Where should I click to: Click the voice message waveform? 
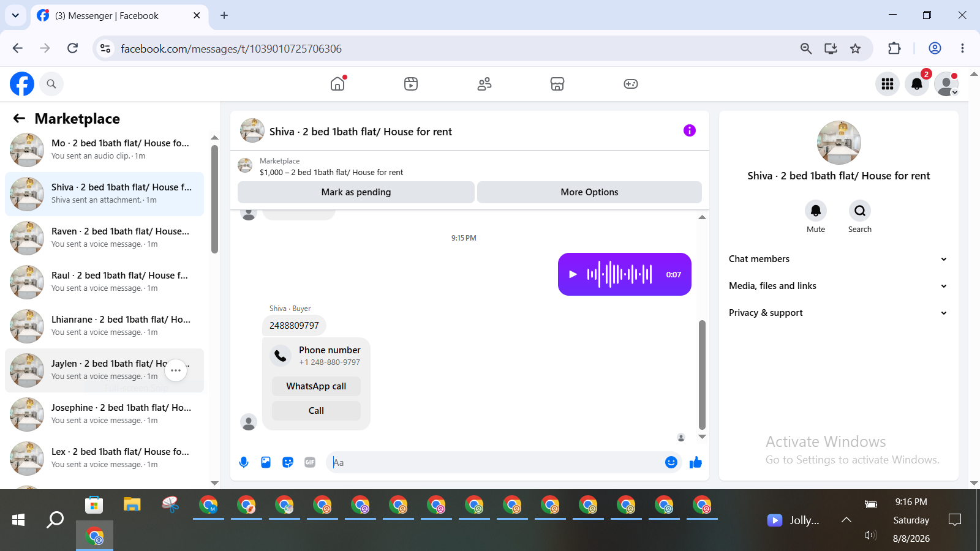[x=619, y=274]
